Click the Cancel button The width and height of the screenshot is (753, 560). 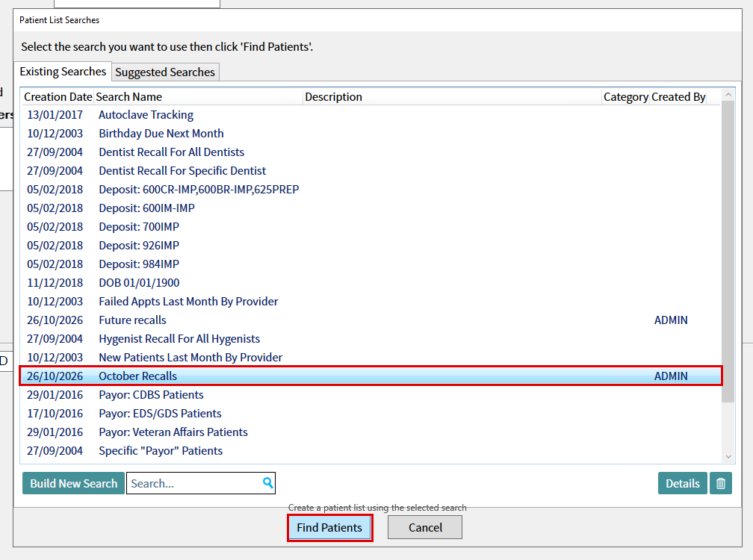click(425, 528)
